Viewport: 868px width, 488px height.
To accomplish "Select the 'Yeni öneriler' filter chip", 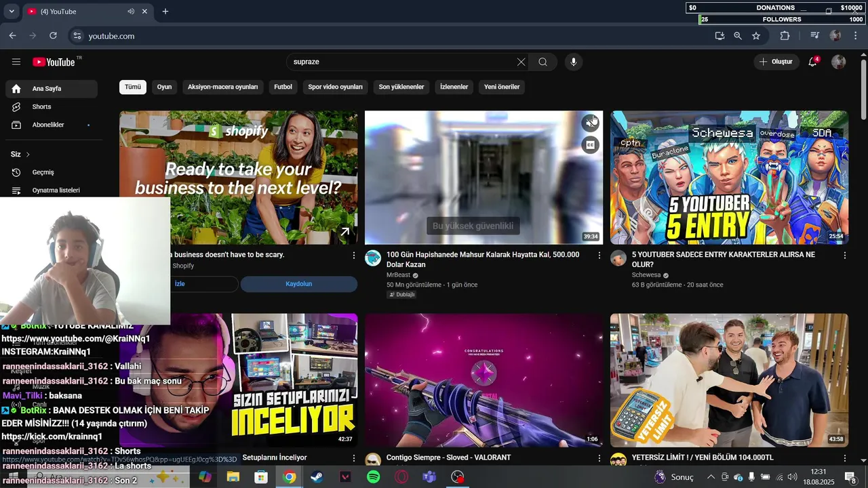I will click(x=502, y=87).
